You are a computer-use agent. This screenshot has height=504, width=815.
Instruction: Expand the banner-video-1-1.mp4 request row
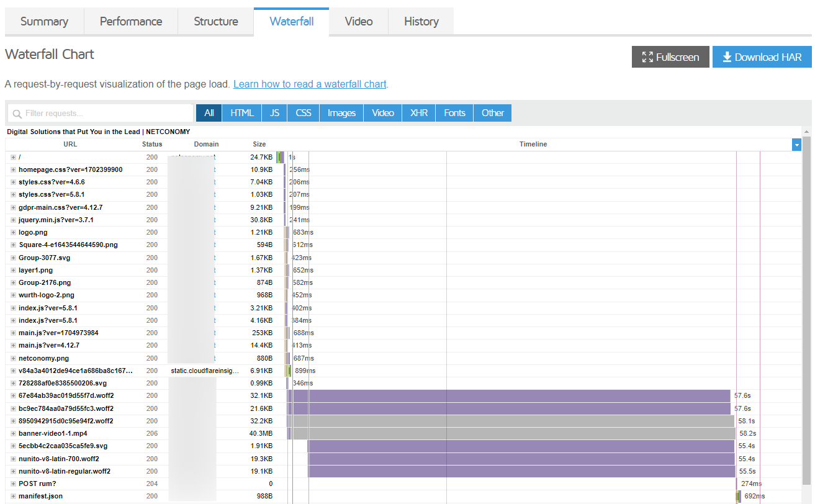[12, 433]
